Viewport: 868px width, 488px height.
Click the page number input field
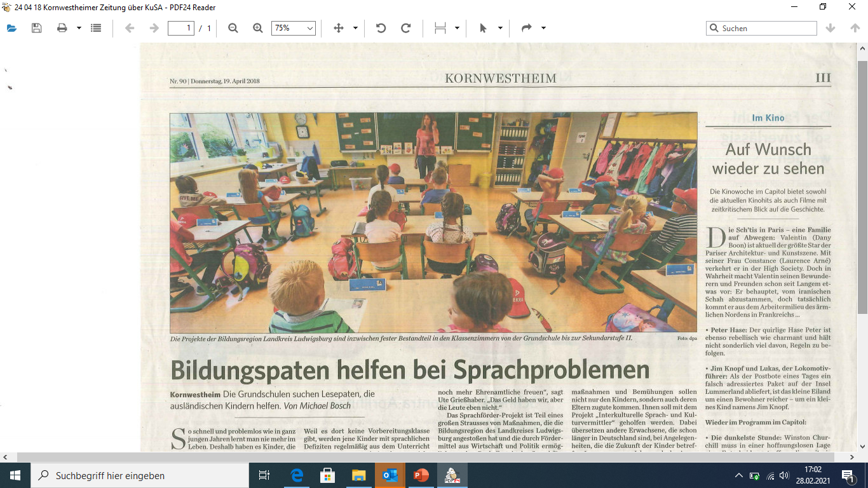tap(180, 28)
